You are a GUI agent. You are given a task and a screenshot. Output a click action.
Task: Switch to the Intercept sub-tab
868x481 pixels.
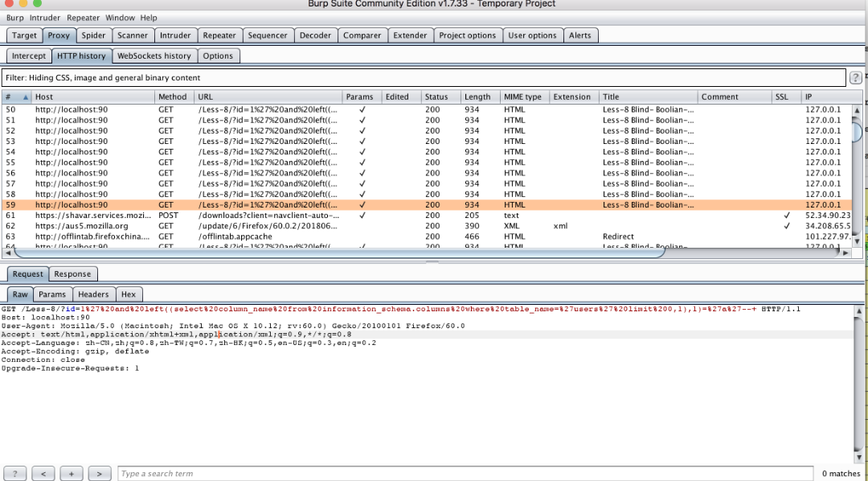(x=29, y=56)
